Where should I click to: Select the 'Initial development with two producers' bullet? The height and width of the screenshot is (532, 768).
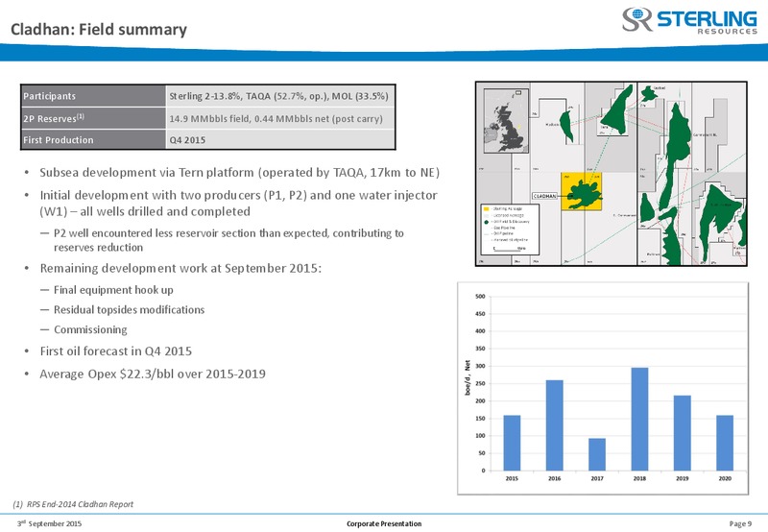click(x=238, y=204)
